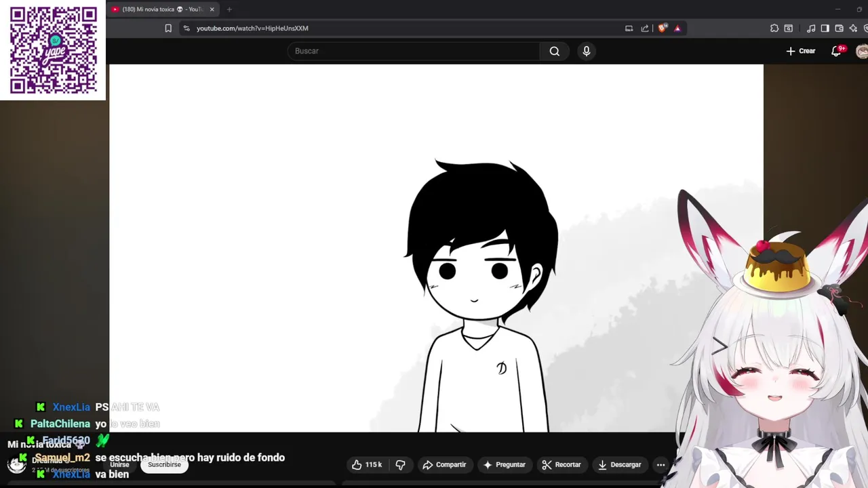Click the Descargar download button

619,465
